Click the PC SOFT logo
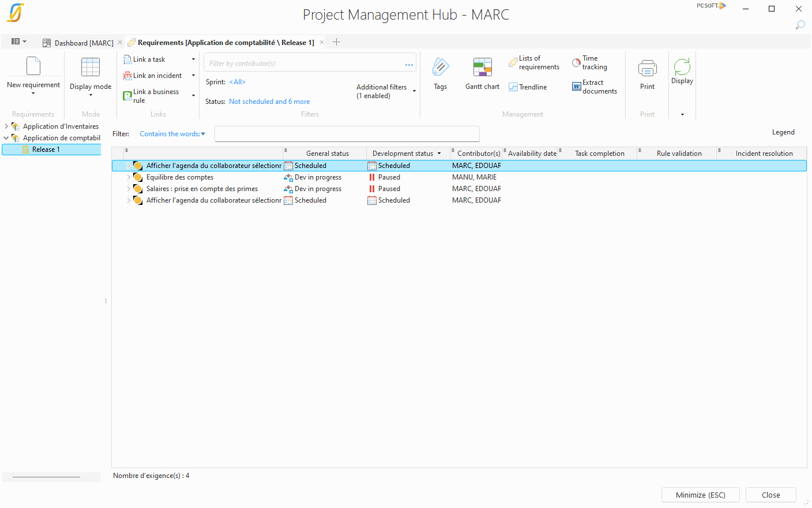Screen dimensions: 812x508 [711, 6]
